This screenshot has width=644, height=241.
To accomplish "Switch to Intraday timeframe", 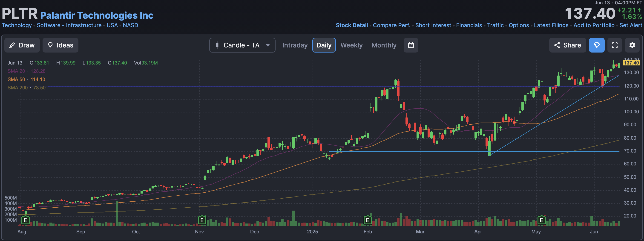I will (x=295, y=45).
